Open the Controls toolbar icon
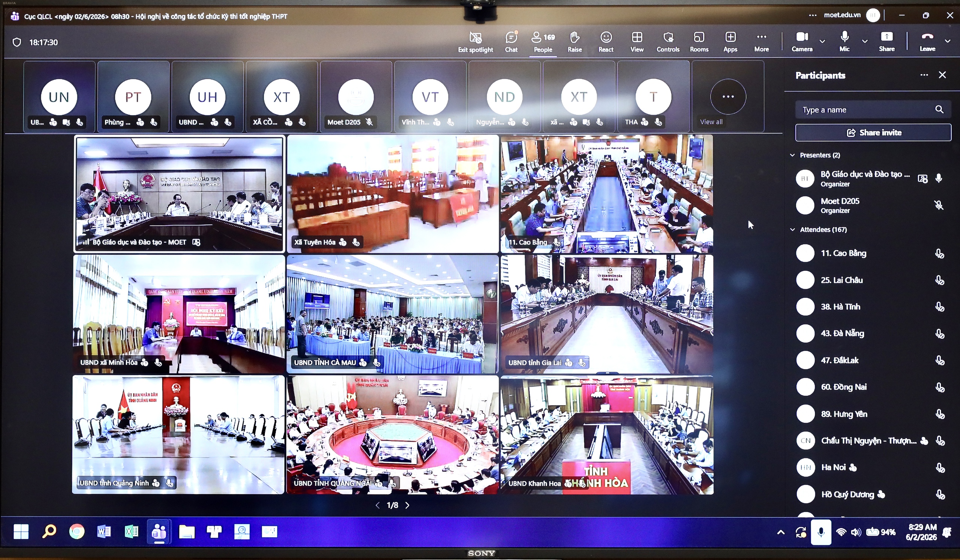The width and height of the screenshot is (960, 560). click(668, 42)
